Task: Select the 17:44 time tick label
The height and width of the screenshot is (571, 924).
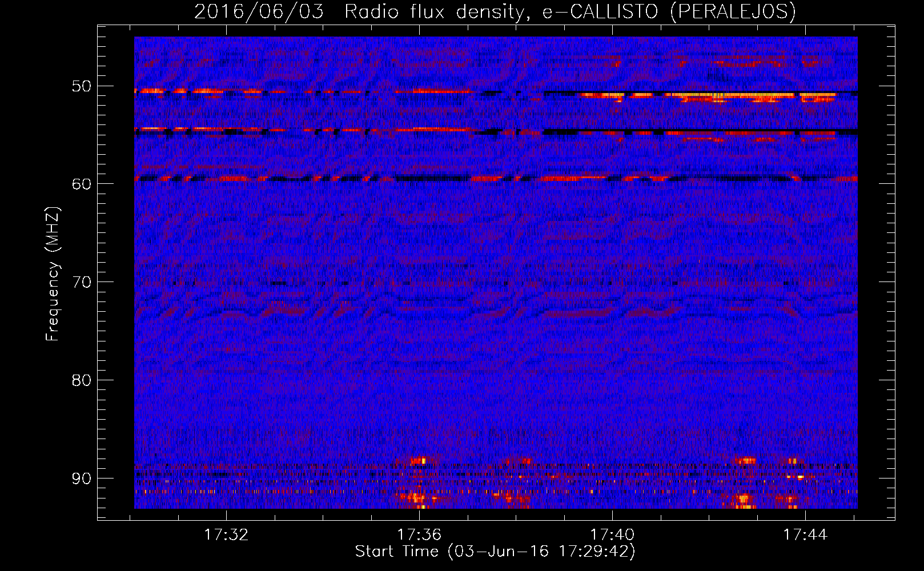Action: coord(805,534)
